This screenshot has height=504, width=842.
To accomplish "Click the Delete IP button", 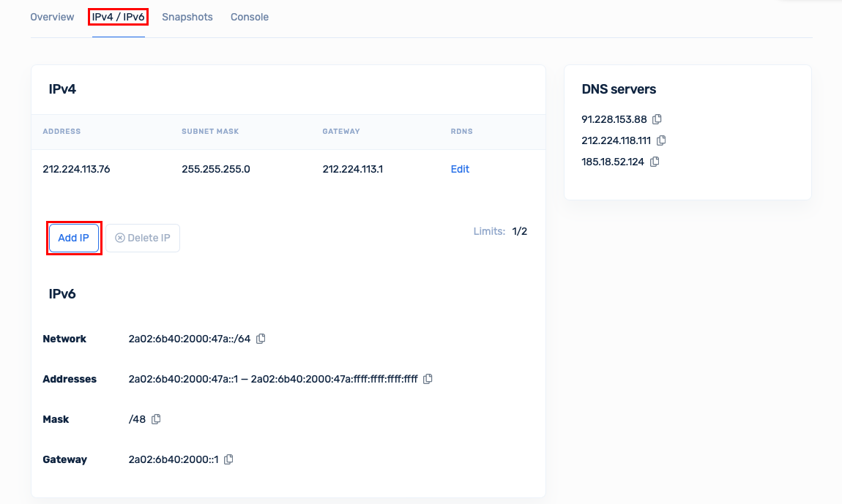I will (143, 238).
